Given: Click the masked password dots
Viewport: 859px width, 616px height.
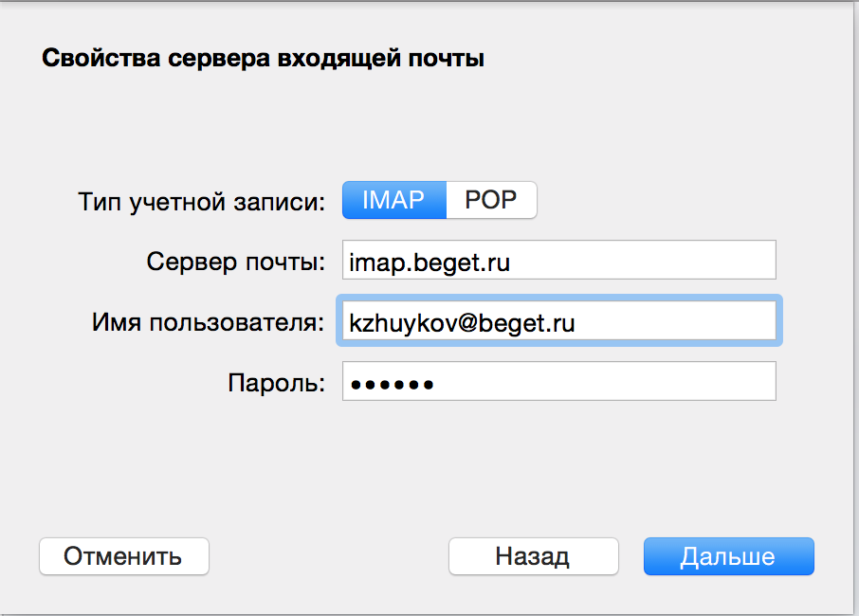Looking at the screenshot, I should (393, 385).
